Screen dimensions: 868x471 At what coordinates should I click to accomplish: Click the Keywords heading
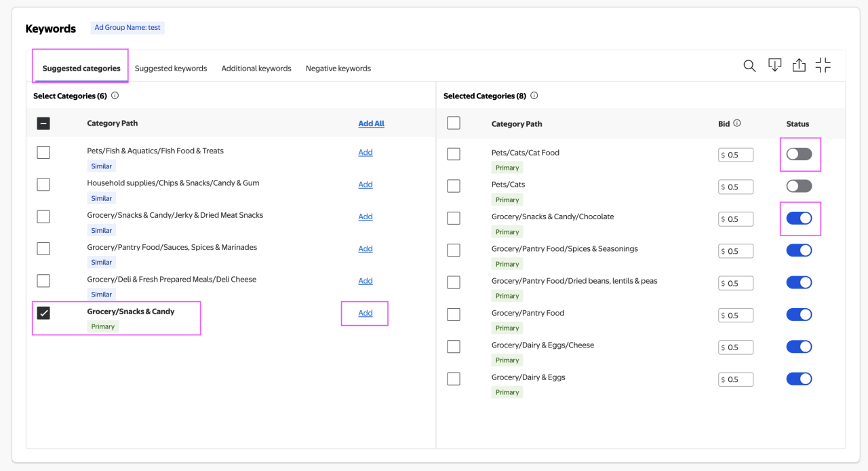50,29
